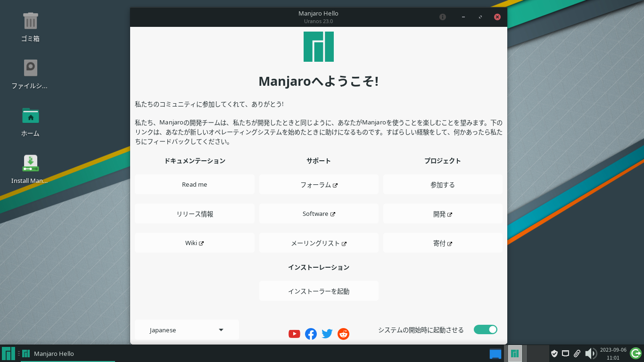Toggle launch at system start switch

486,329
